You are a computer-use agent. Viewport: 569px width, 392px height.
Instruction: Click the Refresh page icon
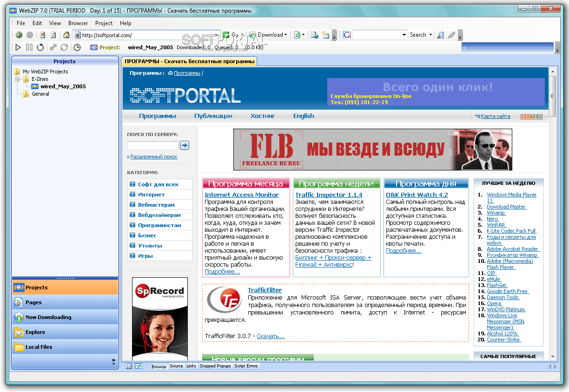point(53,35)
